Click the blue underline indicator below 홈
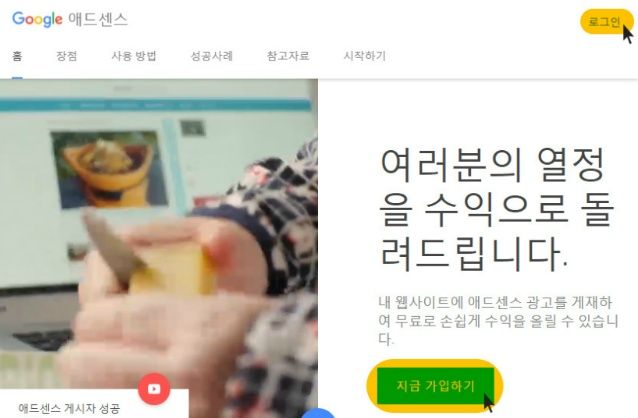This screenshot has width=638, height=418. (17, 77)
